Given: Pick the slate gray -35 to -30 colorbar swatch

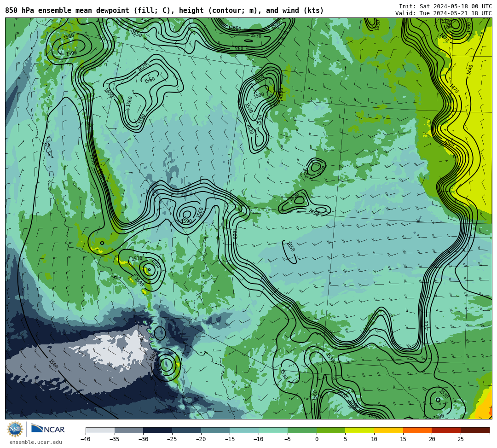Looking at the screenshot, I should [129, 430].
